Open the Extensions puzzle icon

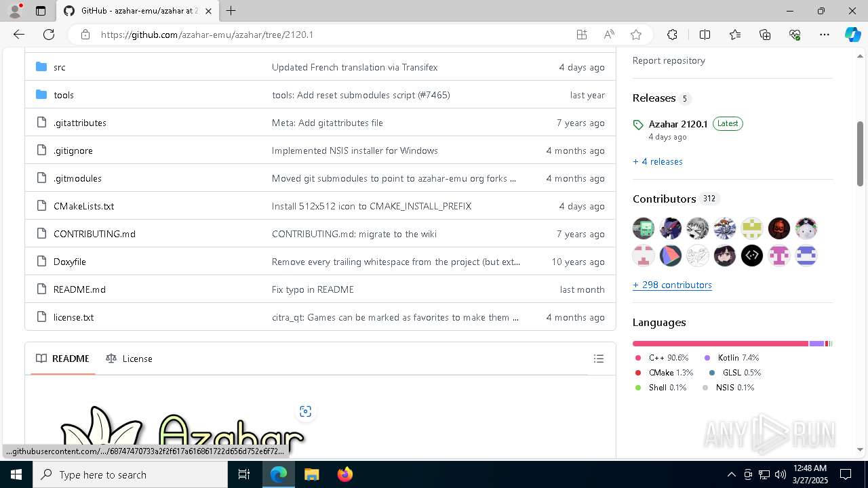point(672,35)
